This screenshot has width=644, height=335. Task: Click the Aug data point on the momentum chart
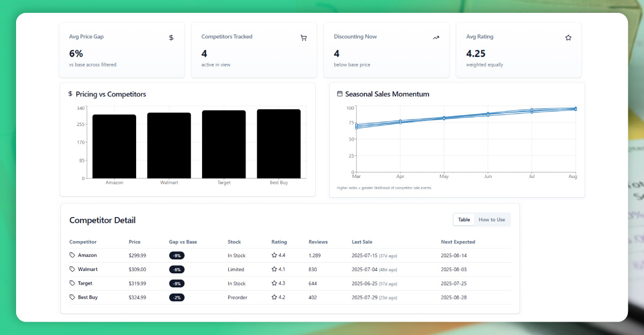575,109
